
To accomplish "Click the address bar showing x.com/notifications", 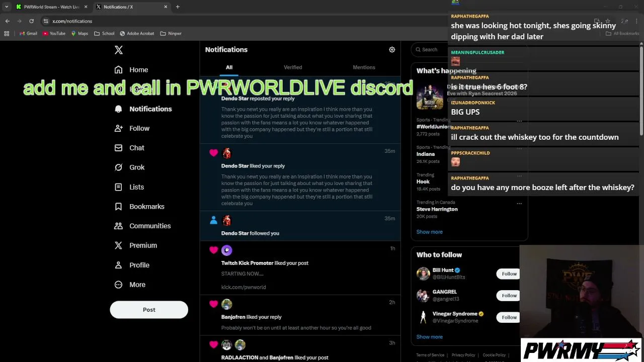I will [72, 21].
